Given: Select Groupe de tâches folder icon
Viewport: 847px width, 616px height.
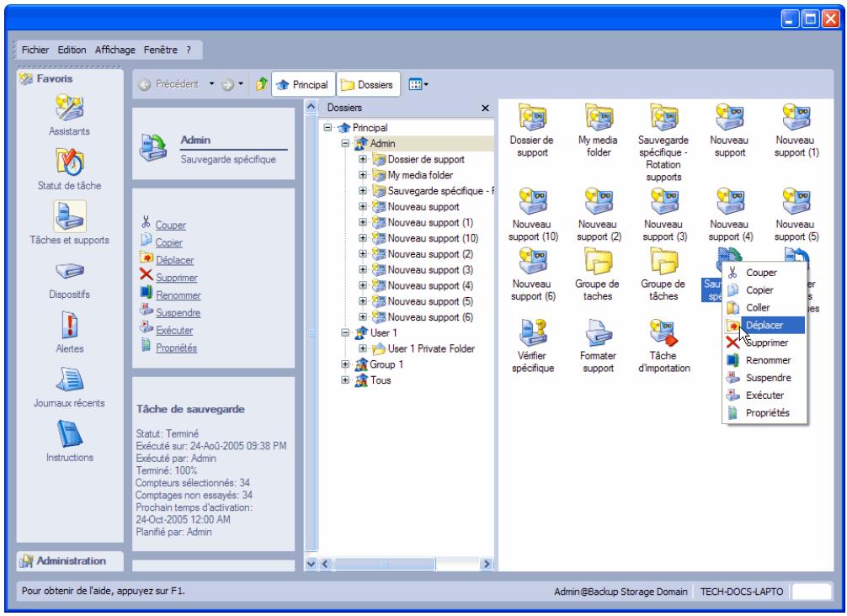Looking at the screenshot, I should tap(664, 261).
